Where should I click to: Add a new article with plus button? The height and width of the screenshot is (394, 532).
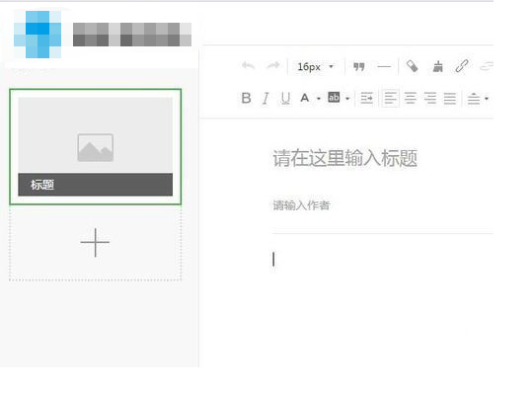[96, 242]
